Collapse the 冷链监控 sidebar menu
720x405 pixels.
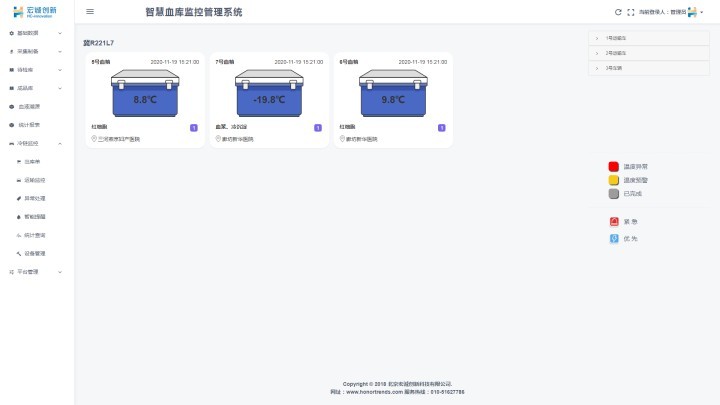pyautogui.click(x=36, y=143)
